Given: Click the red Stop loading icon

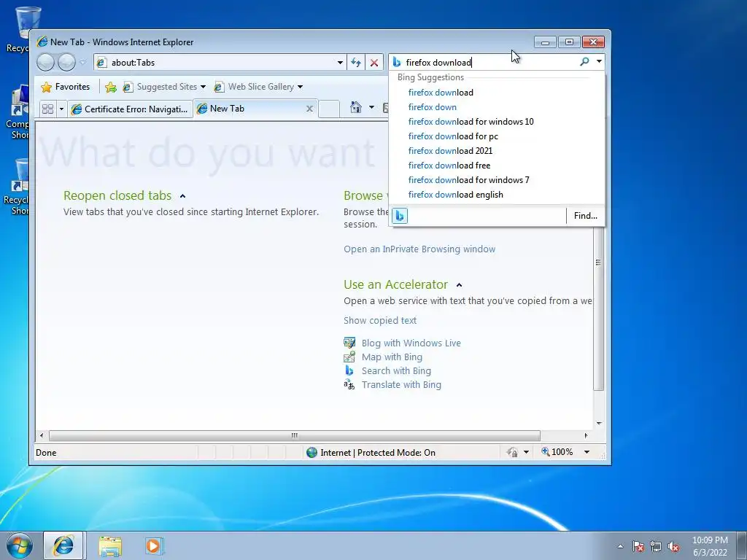Looking at the screenshot, I should click(x=374, y=63).
